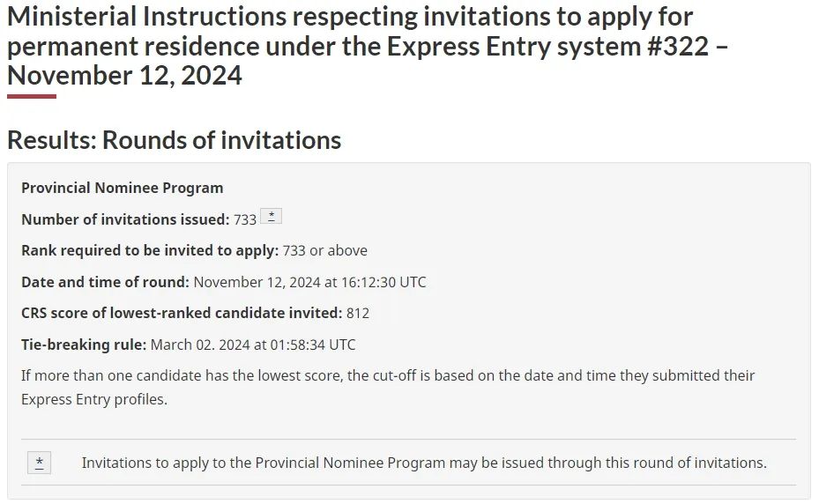The height and width of the screenshot is (504, 819).
Task: Click the asterisk return link in footnote
Action: click(x=39, y=463)
